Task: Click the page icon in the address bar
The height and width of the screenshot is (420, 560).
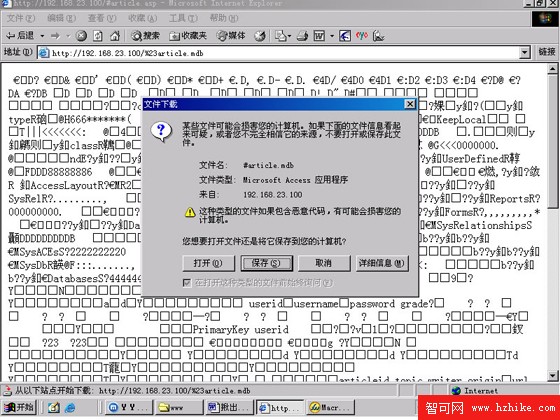Action: pos(44,53)
